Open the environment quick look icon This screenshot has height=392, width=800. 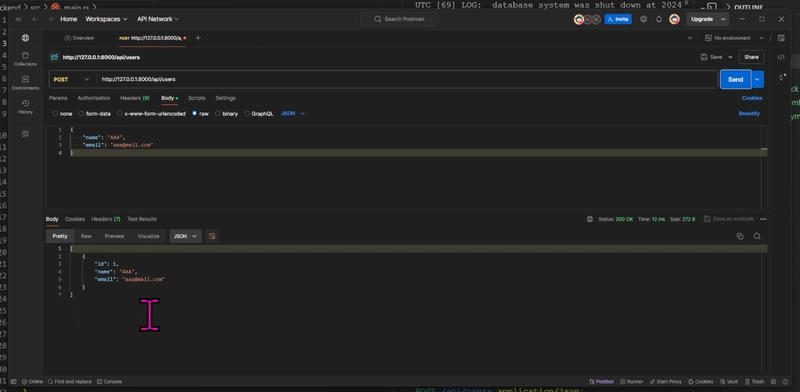pyautogui.click(x=781, y=38)
